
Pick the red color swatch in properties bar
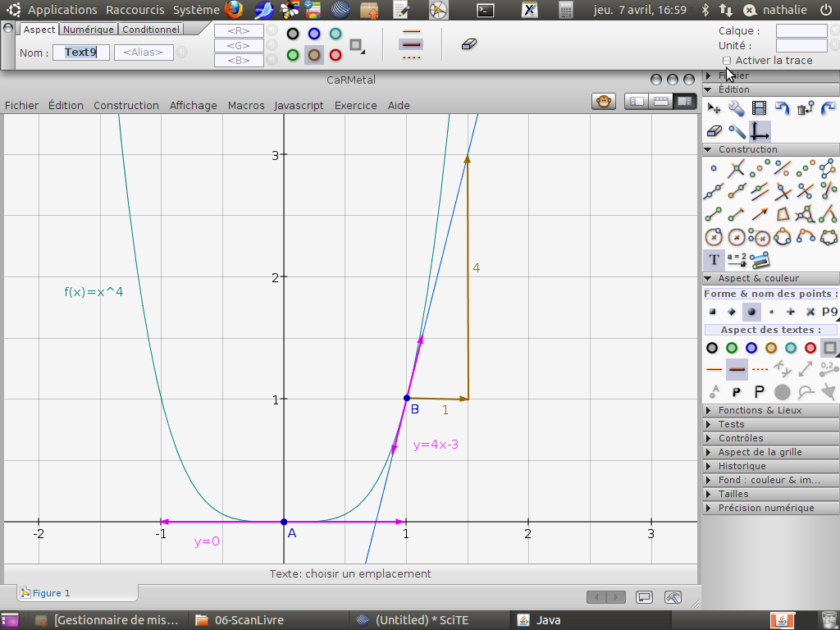(x=336, y=55)
